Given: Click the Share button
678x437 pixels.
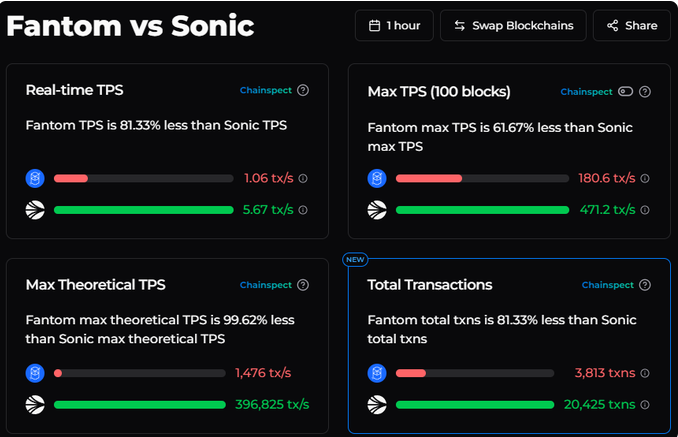Looking at the screenshot, I should [631, 25].
